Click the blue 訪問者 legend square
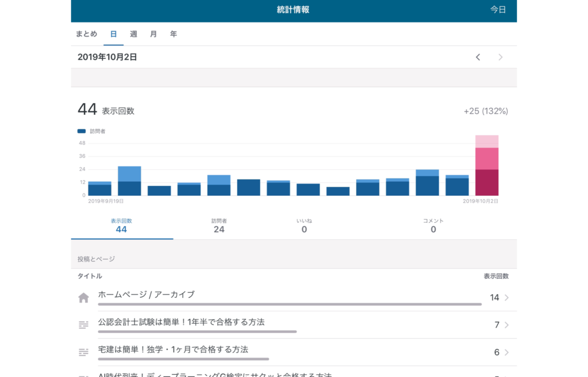The width and height of the screenshot is (588, 377). tap(82, 131)
